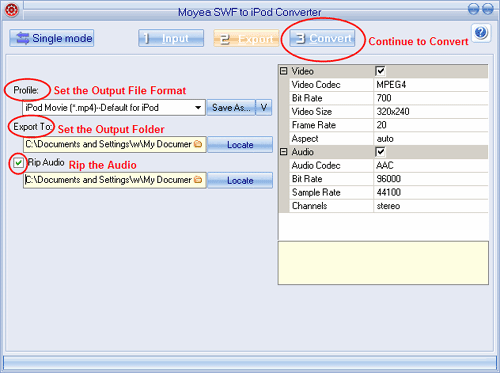Select Audio Codec value AAC
This screenshot has width=500, height=373.
[x=431, y=165]
